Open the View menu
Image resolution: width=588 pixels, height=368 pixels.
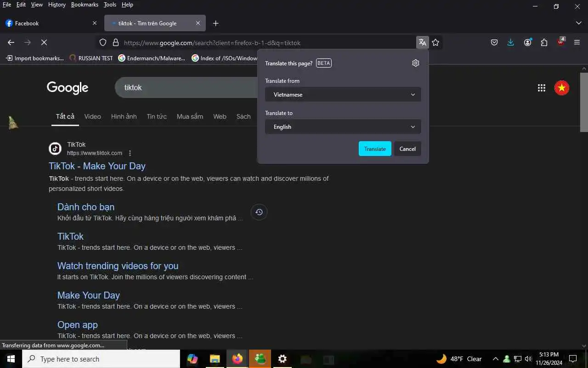coord(37,5)
